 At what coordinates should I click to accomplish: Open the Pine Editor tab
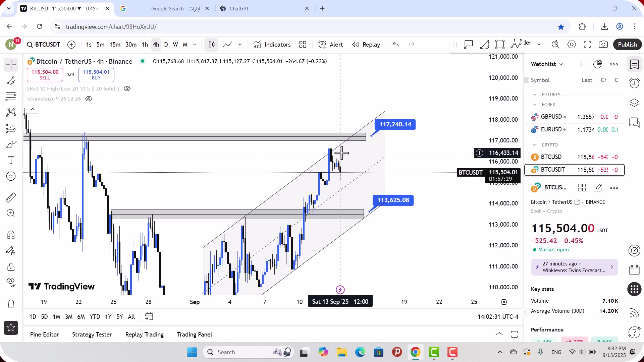point(44,335)
